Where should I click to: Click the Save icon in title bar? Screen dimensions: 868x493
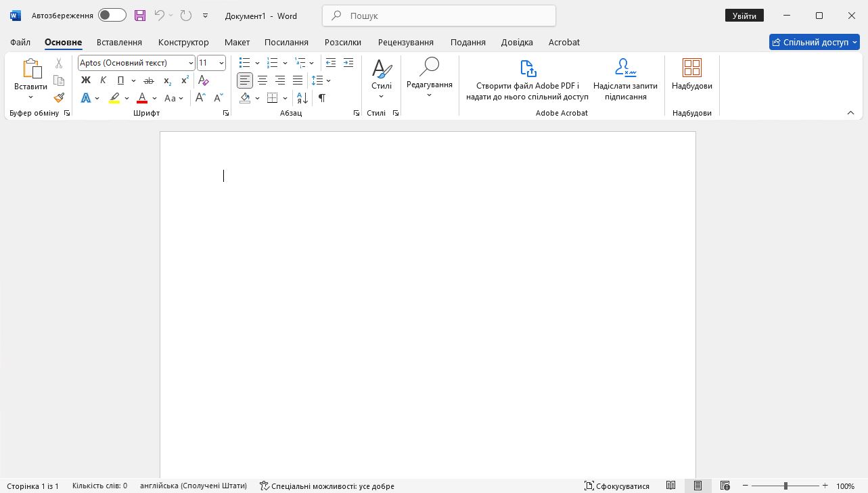tap(140, 16)
